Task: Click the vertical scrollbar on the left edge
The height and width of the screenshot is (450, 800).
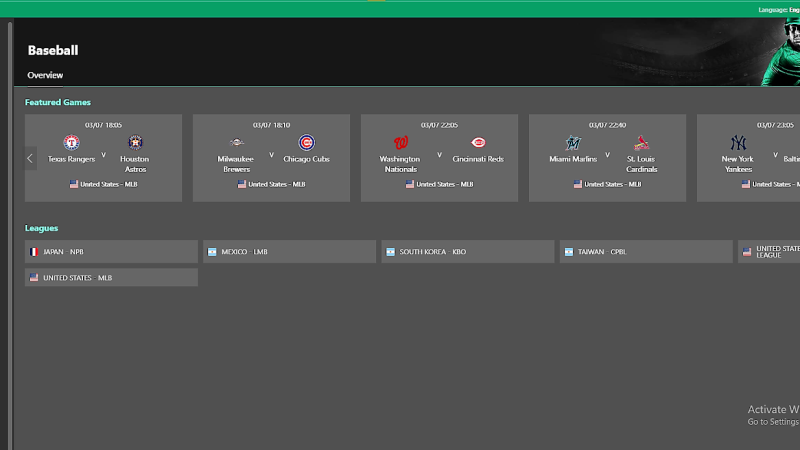Action: pyautogui.click(x=10, y=235)
